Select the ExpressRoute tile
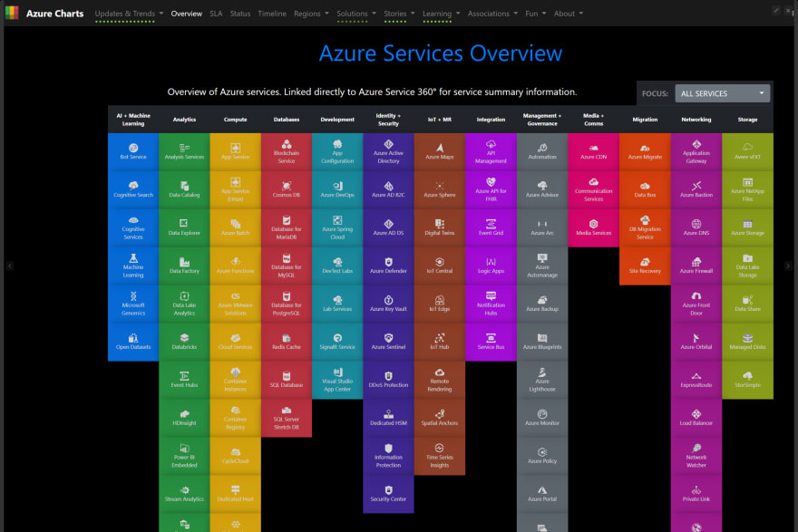The width and height of the screenshot is (798, 532). point(696,380)
